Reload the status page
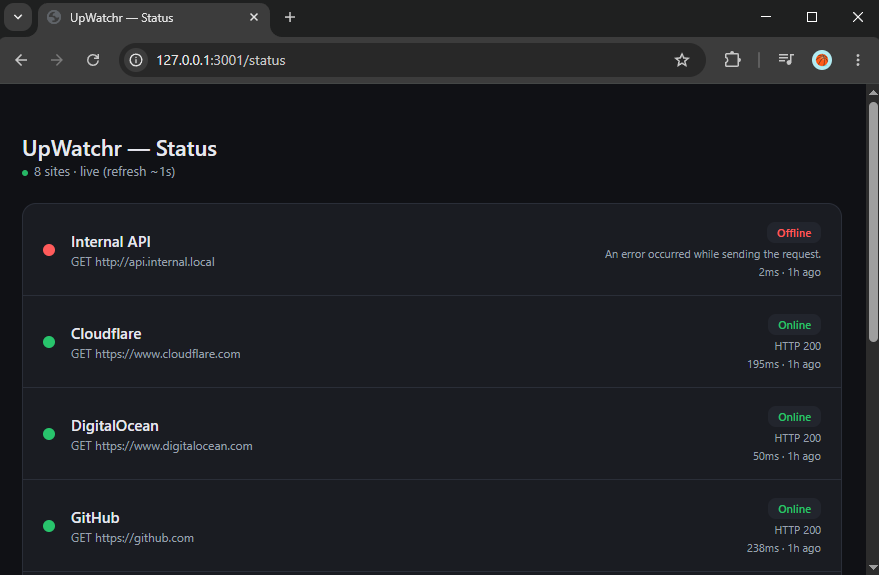Image resolution: width=879 pixels, height=575 pixels. pyautogui.click(x=93, y=60)
